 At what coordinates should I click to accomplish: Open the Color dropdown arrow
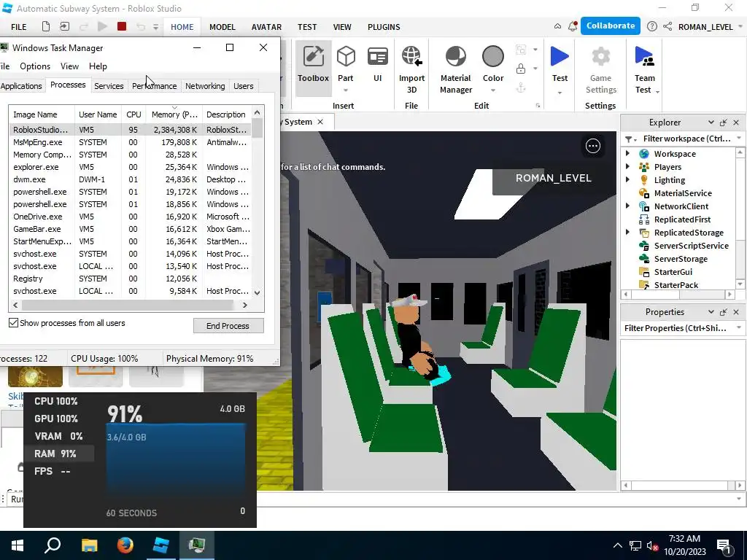(493, 90)
